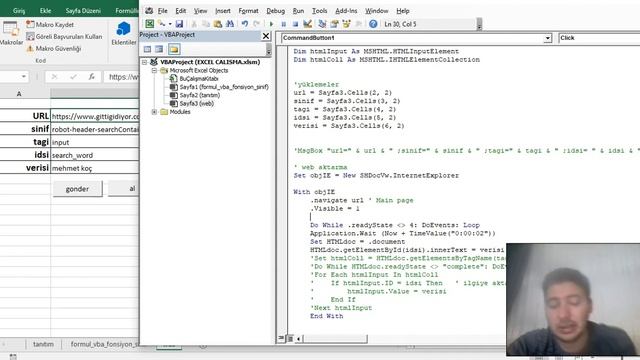Click Insert UserForm icon in toolbar
This screenshot has width=640, height=360.
point(162,24)
